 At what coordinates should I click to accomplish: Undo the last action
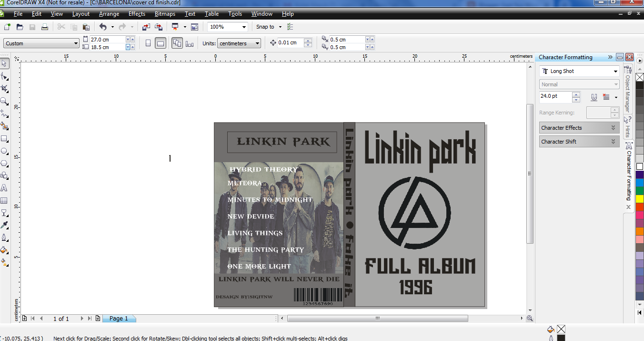[x=103, y=27]
